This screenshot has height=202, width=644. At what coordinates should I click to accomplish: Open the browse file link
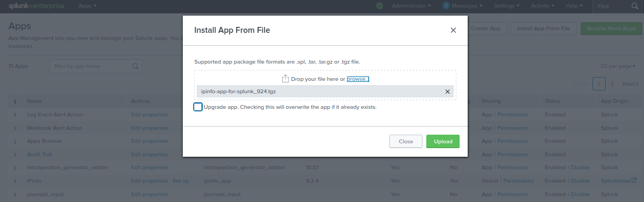[x=357, y=79]
